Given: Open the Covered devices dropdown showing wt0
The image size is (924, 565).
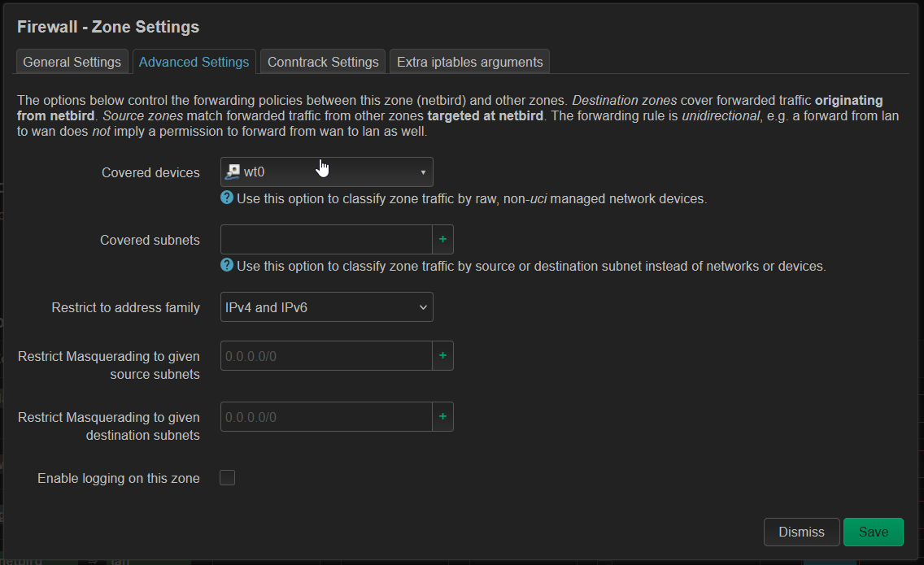Looking at the screenshot, I should coord(326,172).
